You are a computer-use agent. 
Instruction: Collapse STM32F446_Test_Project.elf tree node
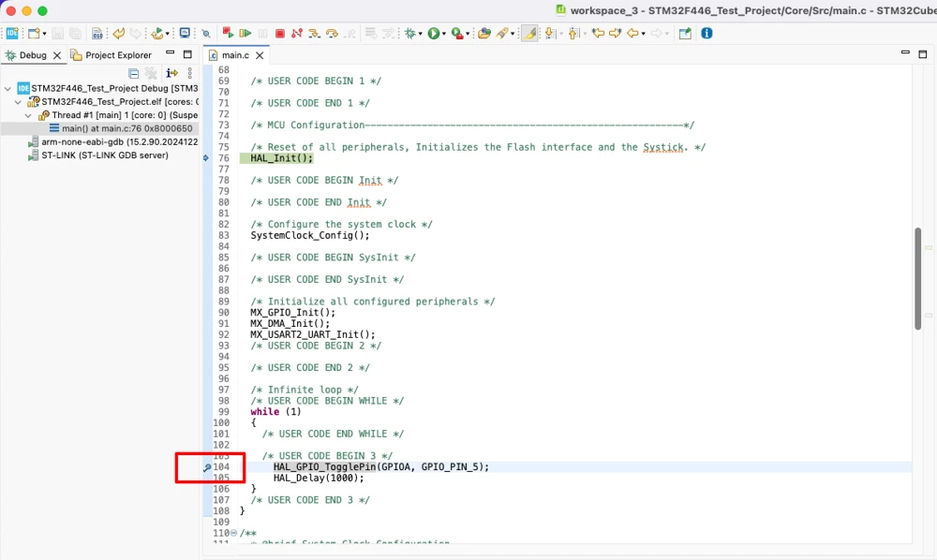click(19, 101)
